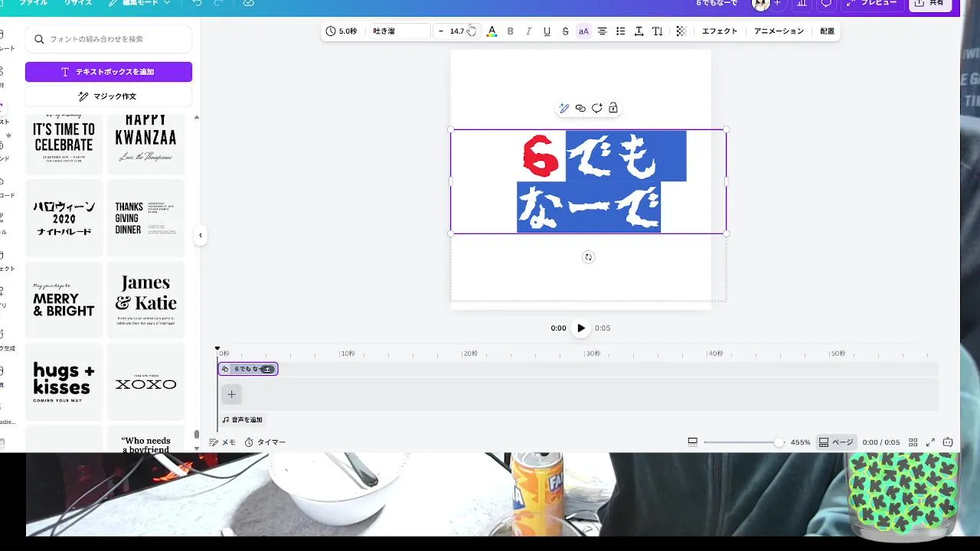
Task: Open Magic edit icon above selected text
Action: tap(564, 108)
